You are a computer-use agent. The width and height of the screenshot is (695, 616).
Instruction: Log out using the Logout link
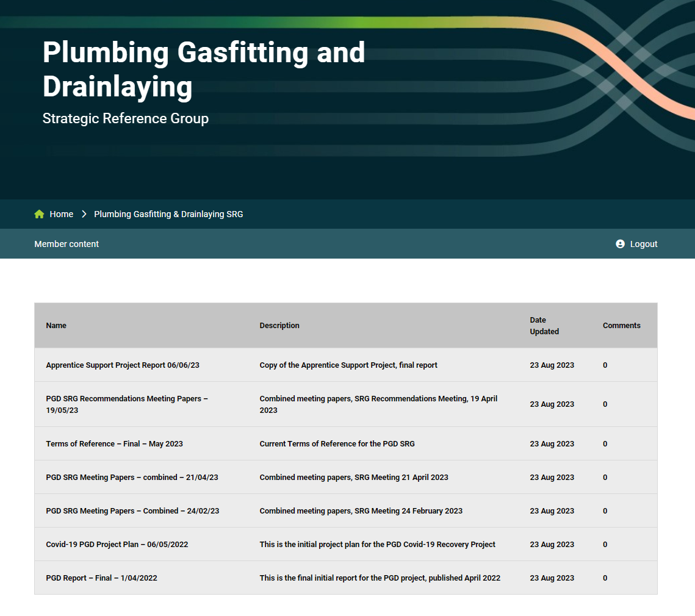(643, 244)
